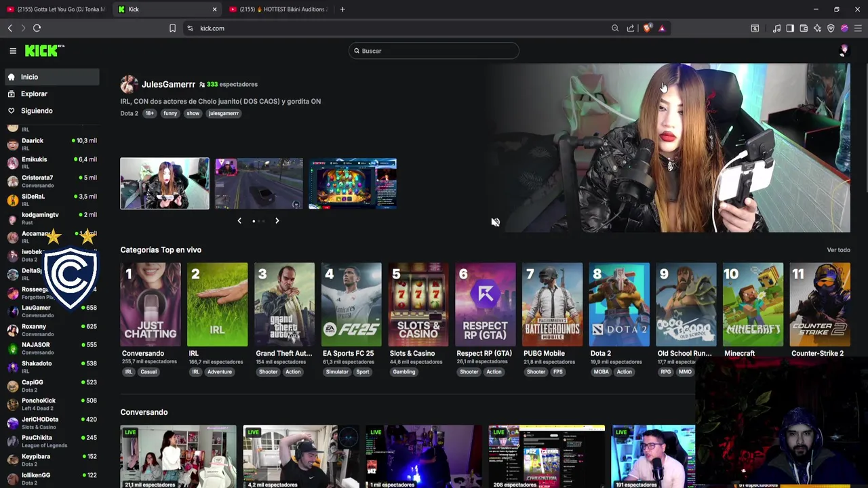Open Roxanny channel in sidebar
This screenshot has height=488, width=868.
tap(52, 330)
